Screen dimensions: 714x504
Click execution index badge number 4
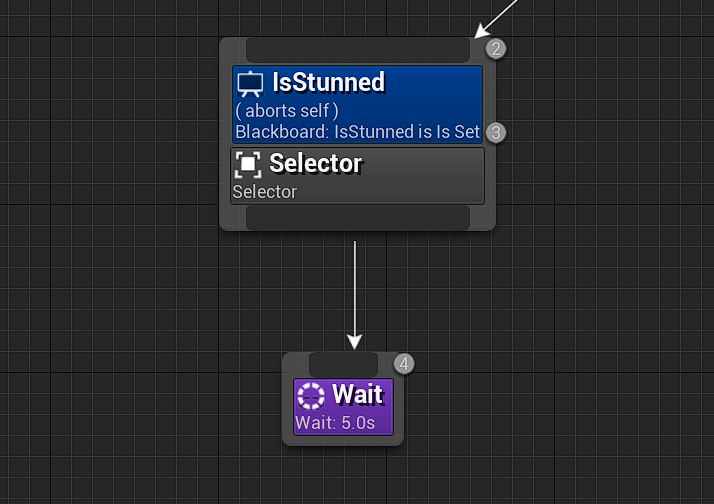click(x=403, y=364)
